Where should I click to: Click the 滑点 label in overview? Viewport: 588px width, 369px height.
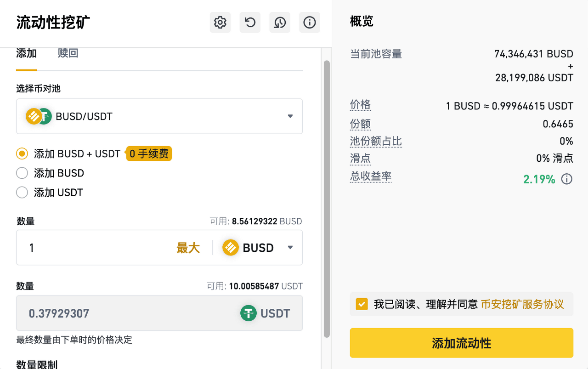360,159
